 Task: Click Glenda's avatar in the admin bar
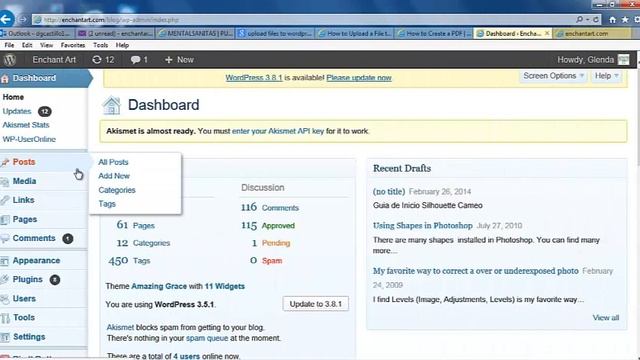pyautogui.click(x=623, y=60)
